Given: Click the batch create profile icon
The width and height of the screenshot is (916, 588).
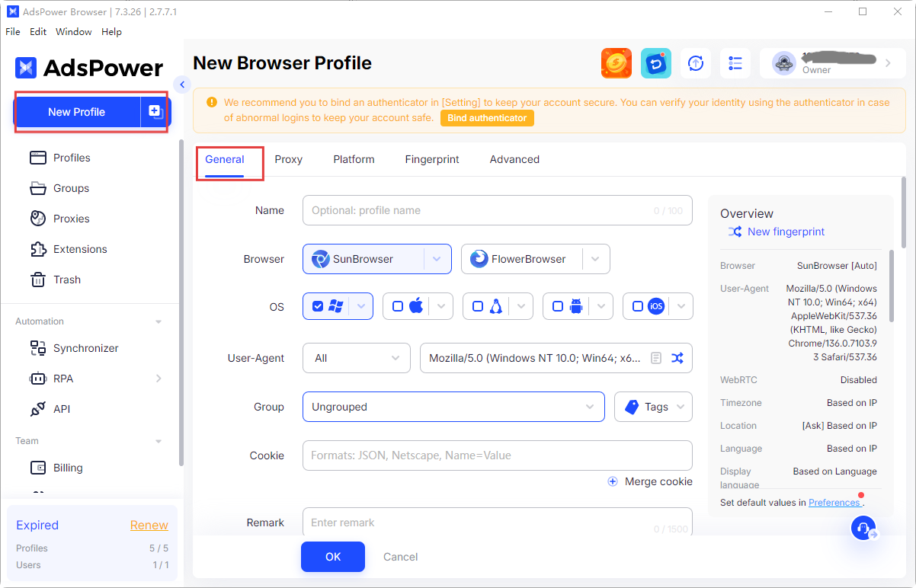Looking at the screenshot, I should pos(155,112).
